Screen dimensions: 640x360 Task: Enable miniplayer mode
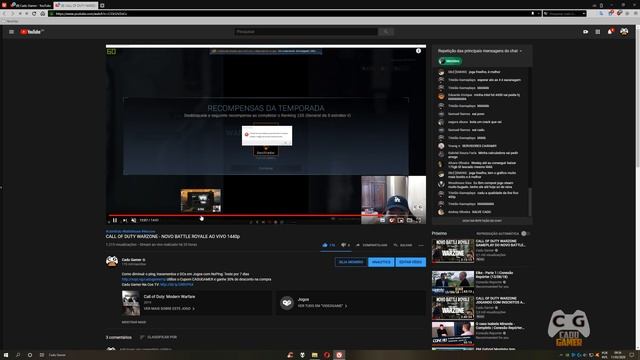[400, 220]
